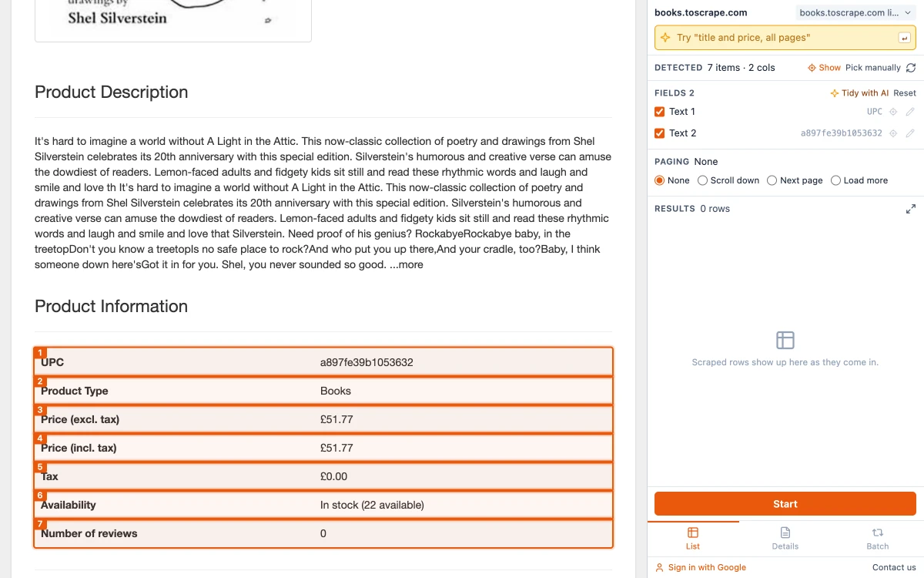Click the Text 1 field label
Screen dimensions: 924x578
coord(682,112)
